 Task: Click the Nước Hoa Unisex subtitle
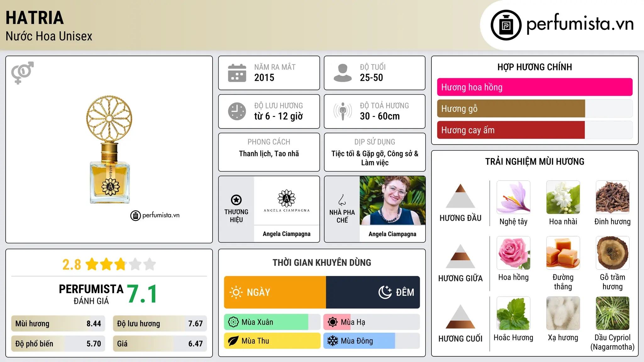[x=49, y=36]
